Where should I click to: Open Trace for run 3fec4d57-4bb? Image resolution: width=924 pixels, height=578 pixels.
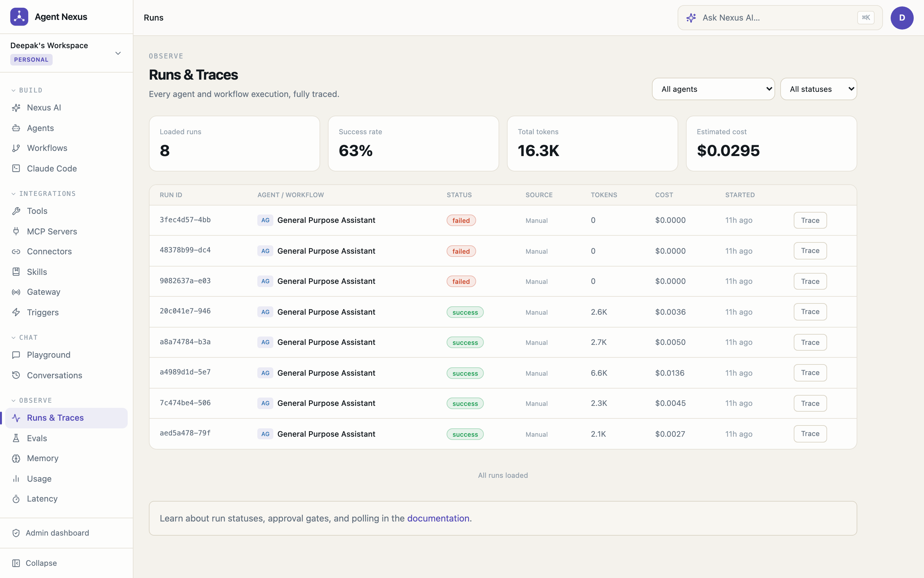[810, 220]
